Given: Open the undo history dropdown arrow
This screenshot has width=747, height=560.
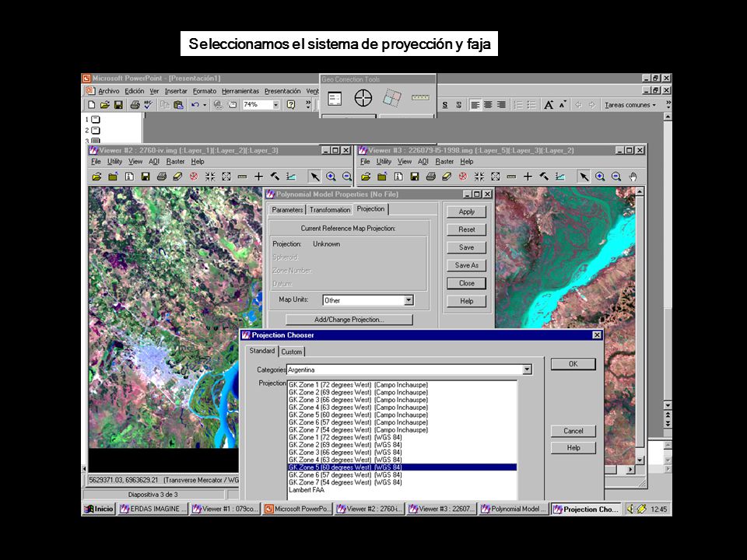Looking at the screenshot, I should coord(205,105).
